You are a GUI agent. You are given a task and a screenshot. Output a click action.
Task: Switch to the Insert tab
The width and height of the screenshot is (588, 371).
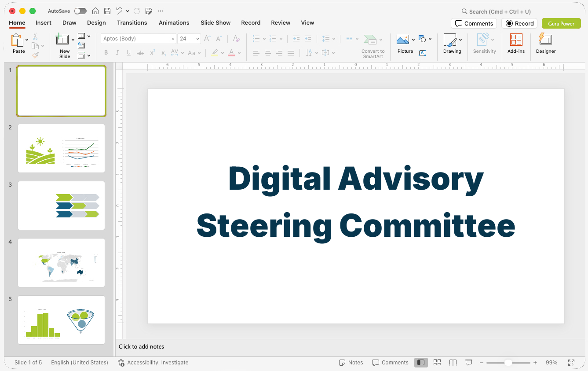click(44, 22)
